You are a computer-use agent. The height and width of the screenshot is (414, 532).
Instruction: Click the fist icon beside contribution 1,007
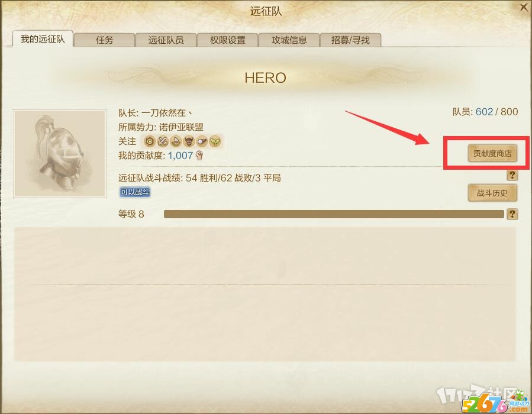[x=199, y=156]
